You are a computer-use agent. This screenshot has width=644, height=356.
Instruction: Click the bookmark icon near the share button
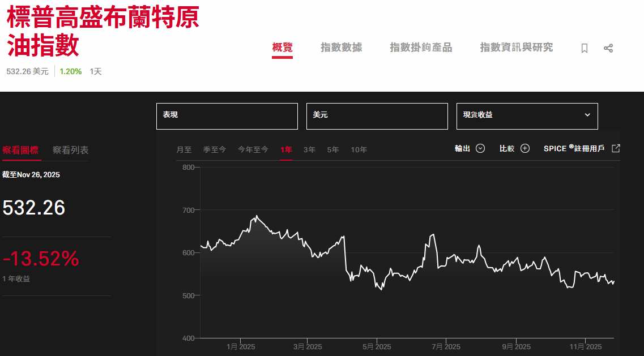click(x=583, y=48)
